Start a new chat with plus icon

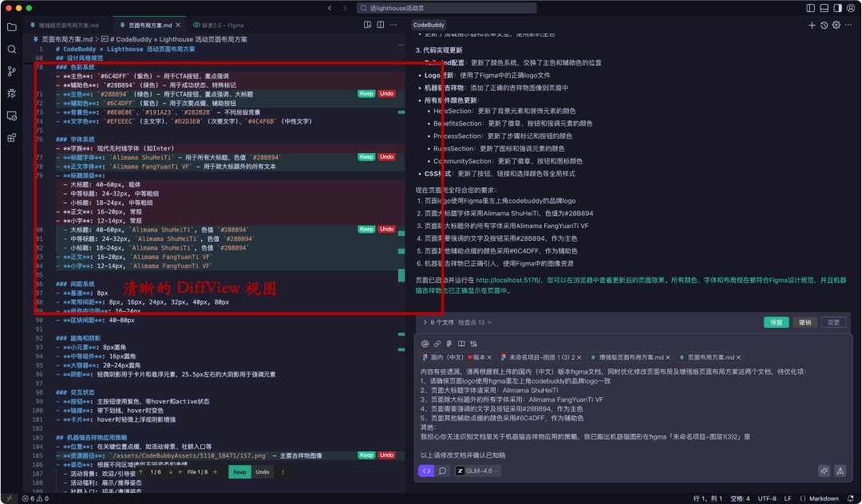point(812,26)
